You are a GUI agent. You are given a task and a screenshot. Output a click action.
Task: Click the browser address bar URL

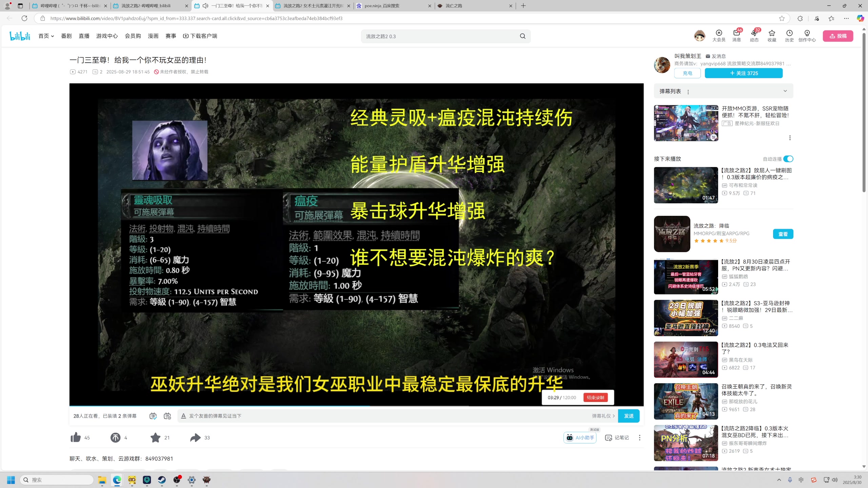point(196,18)
